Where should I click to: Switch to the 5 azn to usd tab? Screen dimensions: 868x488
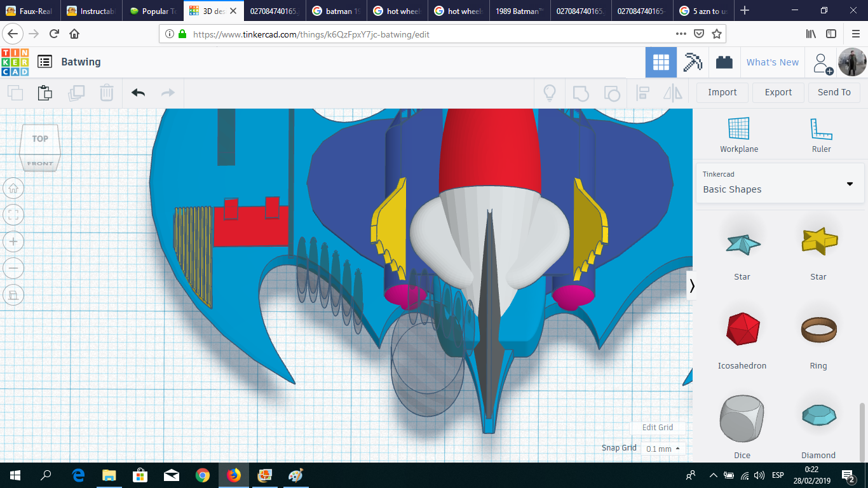point(702,11)
